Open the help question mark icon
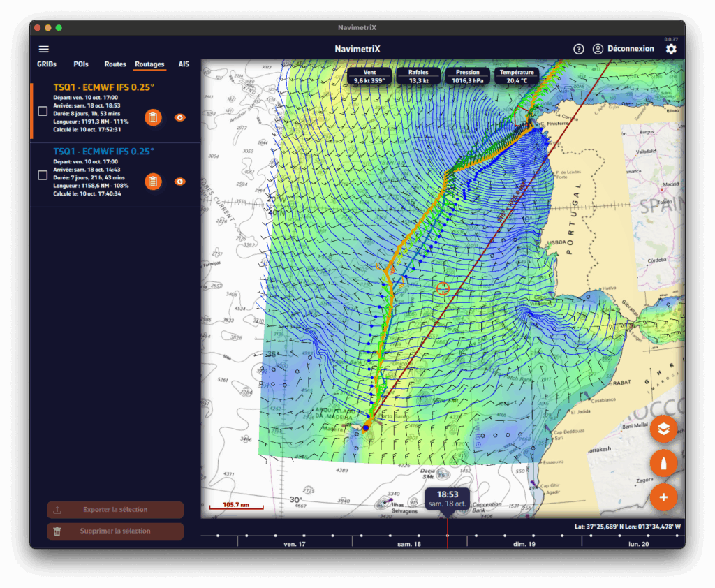The height and width of the screenshot is (588, 715). [578, 49]
